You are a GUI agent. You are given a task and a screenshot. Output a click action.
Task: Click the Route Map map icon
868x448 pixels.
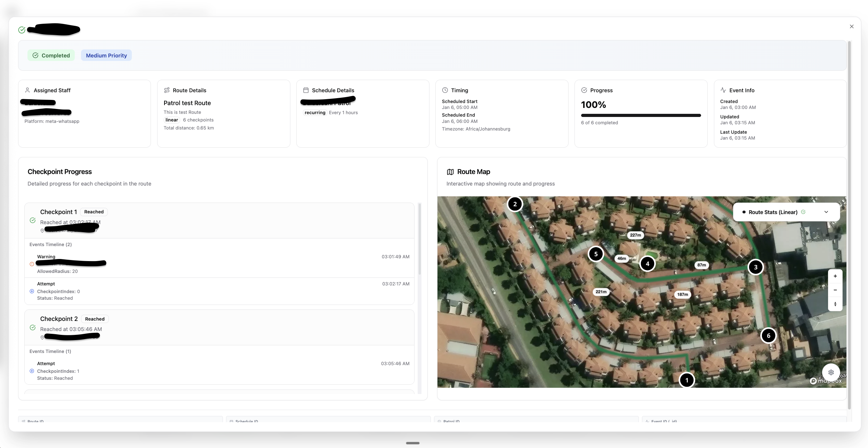coord(450,172)
